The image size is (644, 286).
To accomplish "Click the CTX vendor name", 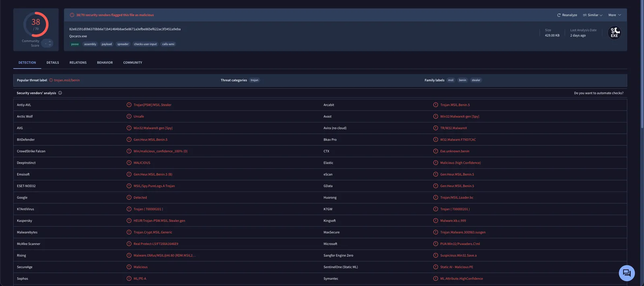I will pos(326,151).
